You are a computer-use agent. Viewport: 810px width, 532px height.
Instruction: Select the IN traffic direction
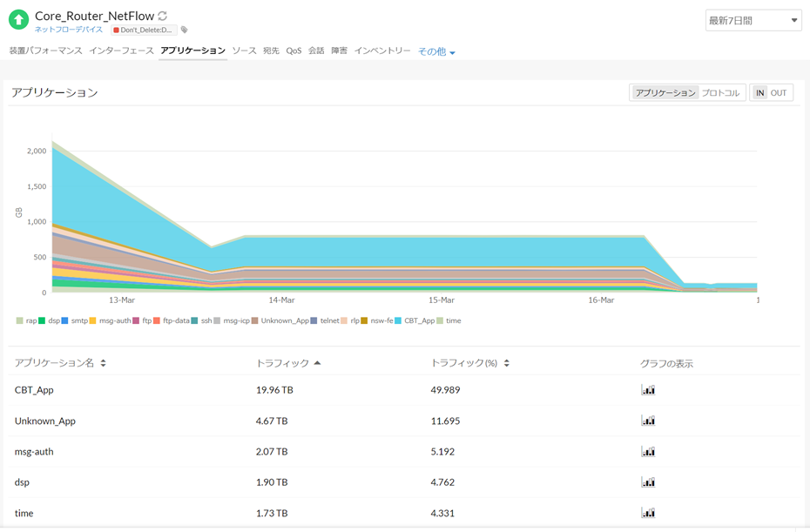(759, 93)
